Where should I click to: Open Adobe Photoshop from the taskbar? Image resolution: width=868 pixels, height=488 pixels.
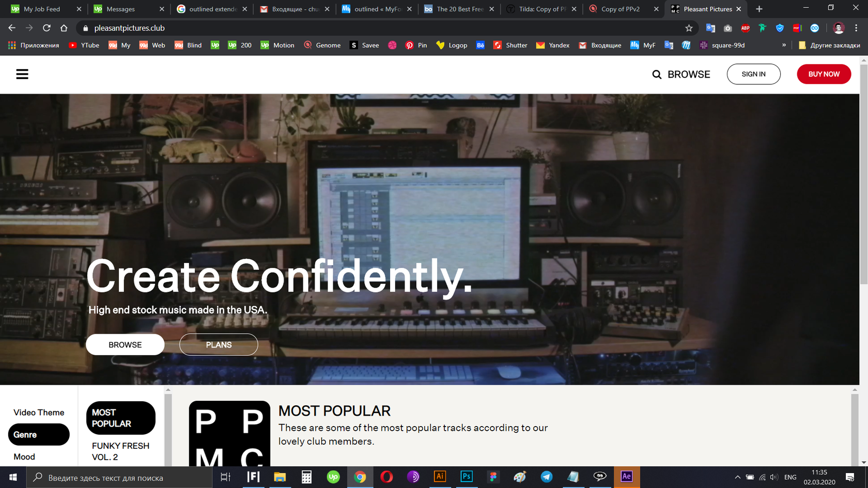pyautogui.click(x=467, y=477)
